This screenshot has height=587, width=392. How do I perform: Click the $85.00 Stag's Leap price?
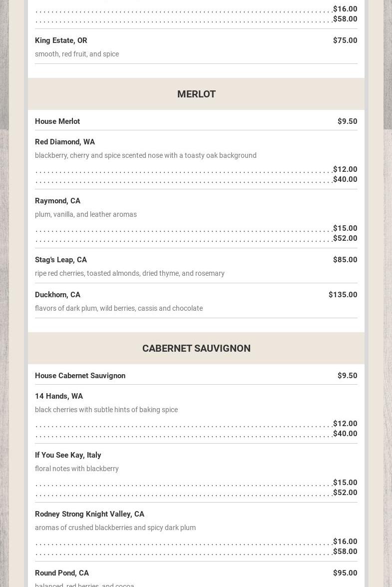click(345, 260)
